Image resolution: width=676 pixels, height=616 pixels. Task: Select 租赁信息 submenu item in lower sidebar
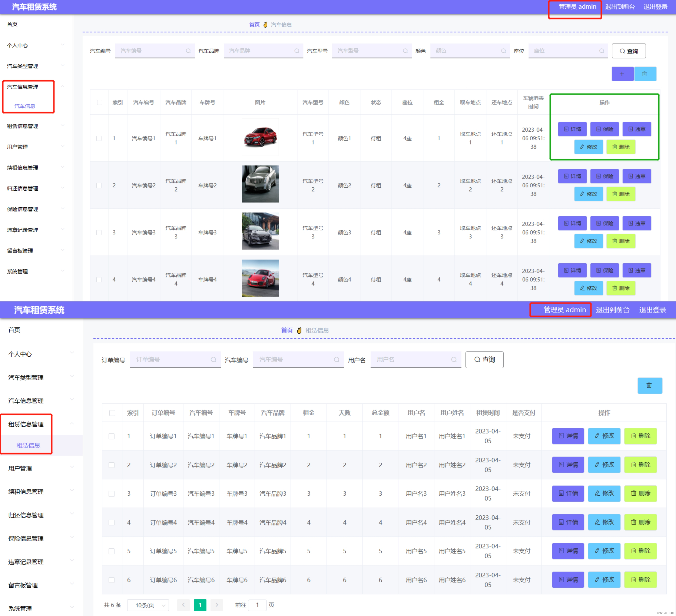28,445
